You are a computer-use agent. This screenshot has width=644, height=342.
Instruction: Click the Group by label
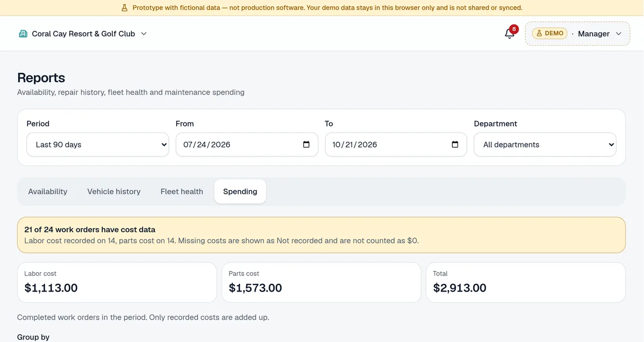[33, 337]
